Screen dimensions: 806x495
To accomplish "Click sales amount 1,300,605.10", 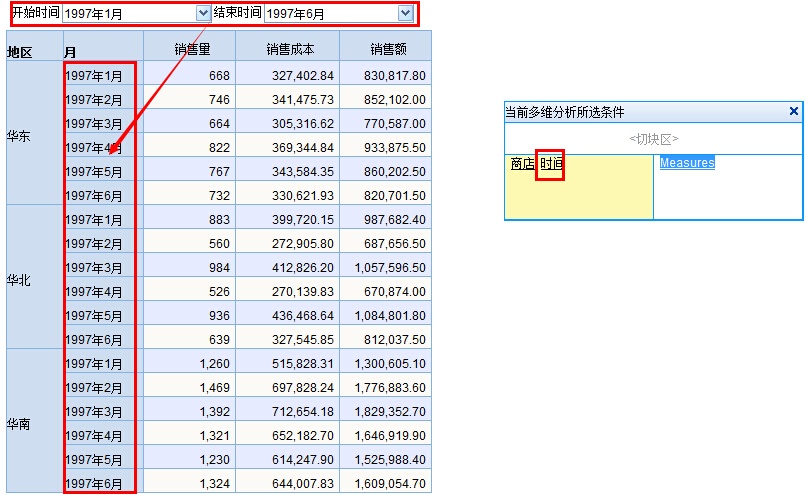I will click(390, 363).
